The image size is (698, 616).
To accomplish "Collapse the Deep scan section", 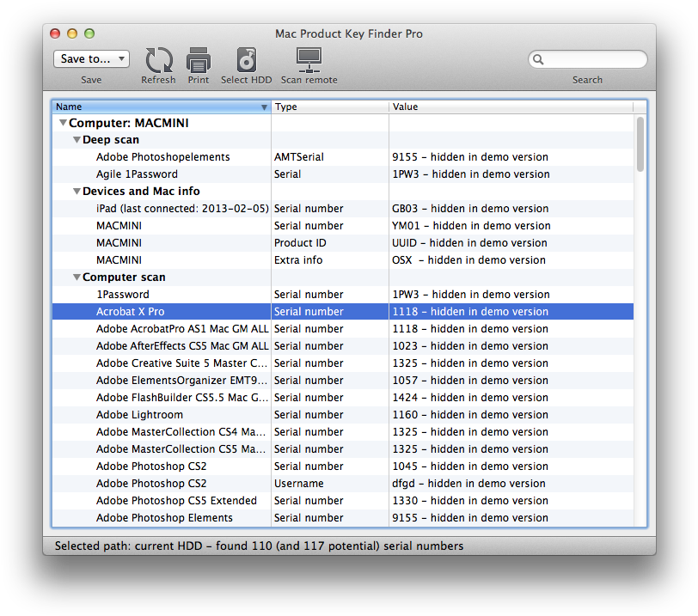I will [x=77, y=139].
